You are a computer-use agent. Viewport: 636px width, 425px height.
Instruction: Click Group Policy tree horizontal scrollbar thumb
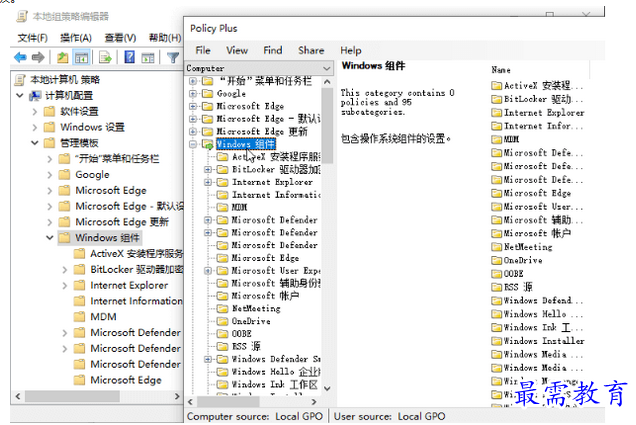click(73, 396)
